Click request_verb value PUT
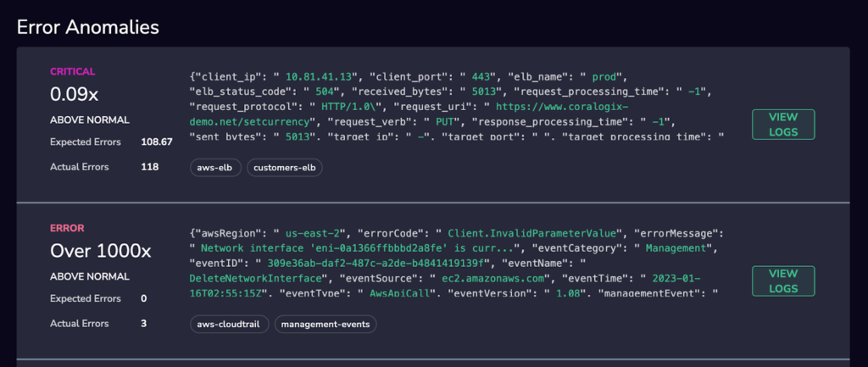Viewport: 868px width, 367px height. click(444, 120)
